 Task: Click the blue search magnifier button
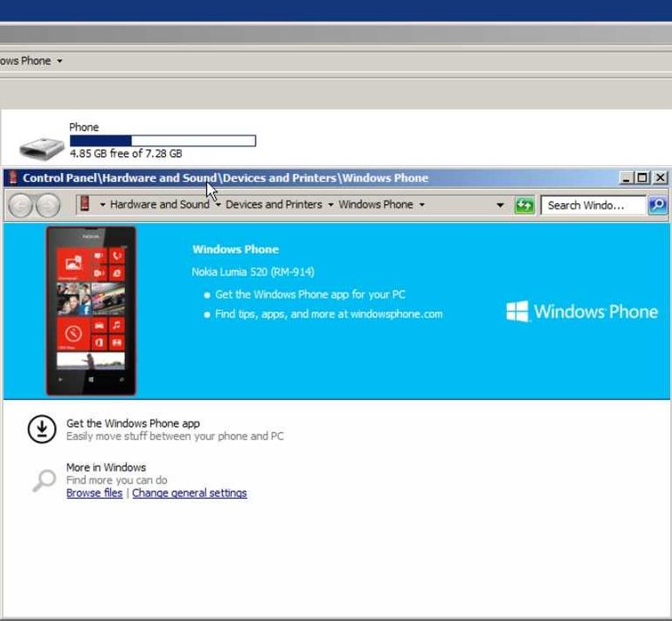[x=658, y=205]
